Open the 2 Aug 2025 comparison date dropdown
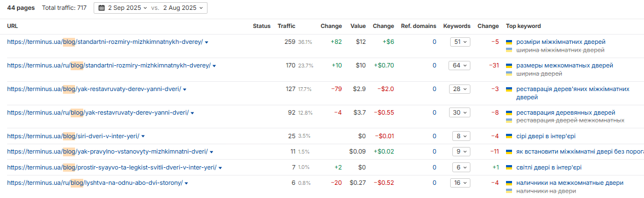The height and width of the screenshot is (198, 644). pyautogui.click(x=183, y=8)
